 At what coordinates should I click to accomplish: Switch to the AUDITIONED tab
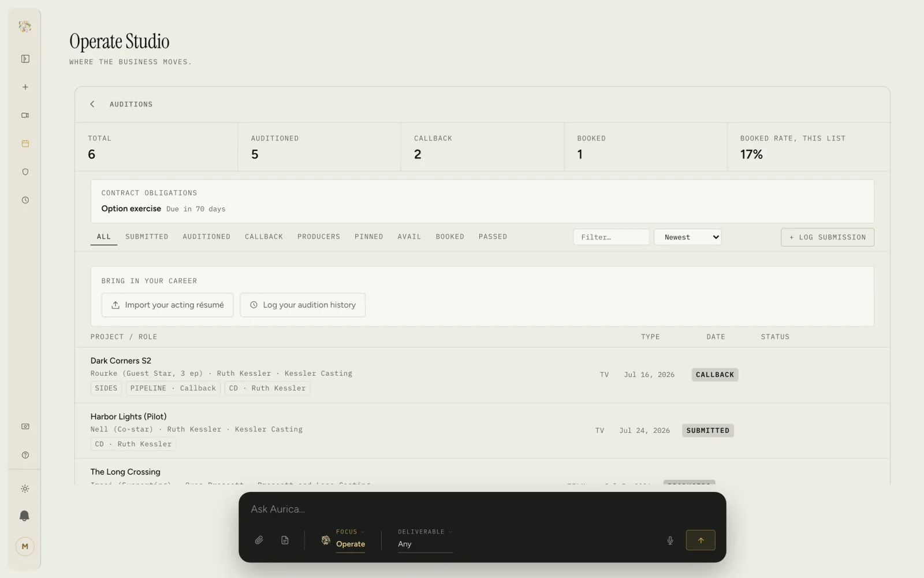206,236
